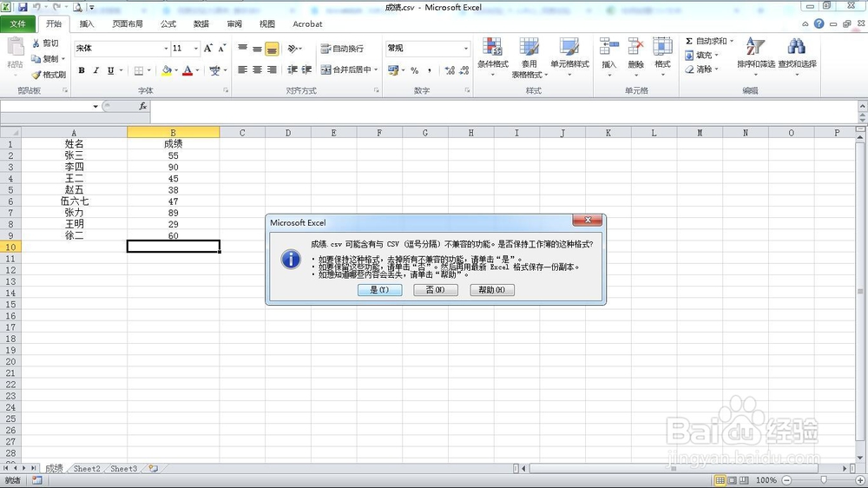Click the increase decimal icon
This screenshot has height=488, width=868.
click(x=450, y=70)
